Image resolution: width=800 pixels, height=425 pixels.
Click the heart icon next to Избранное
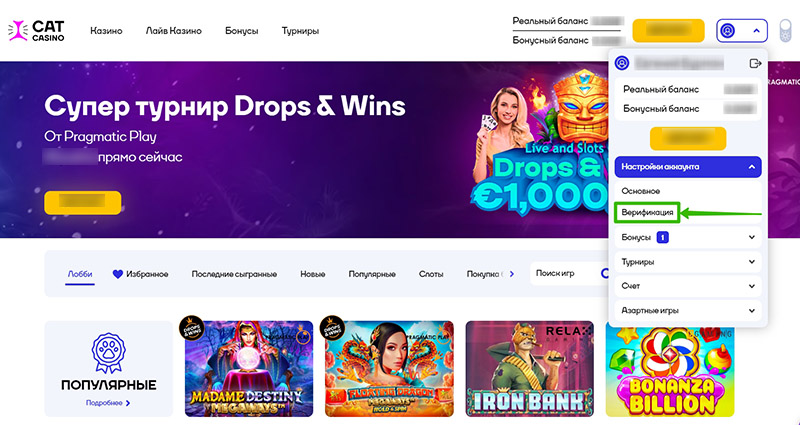point(117,274)
